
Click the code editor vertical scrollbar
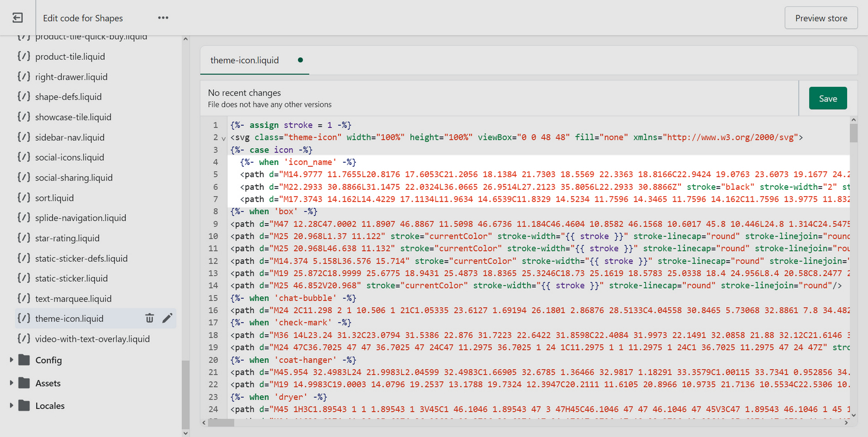853,132
